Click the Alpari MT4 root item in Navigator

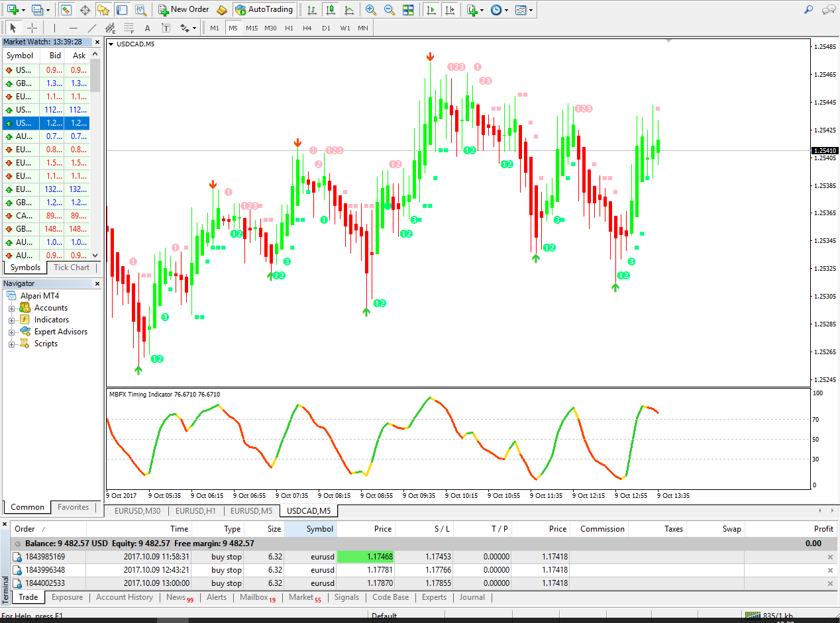click(32, 296)
